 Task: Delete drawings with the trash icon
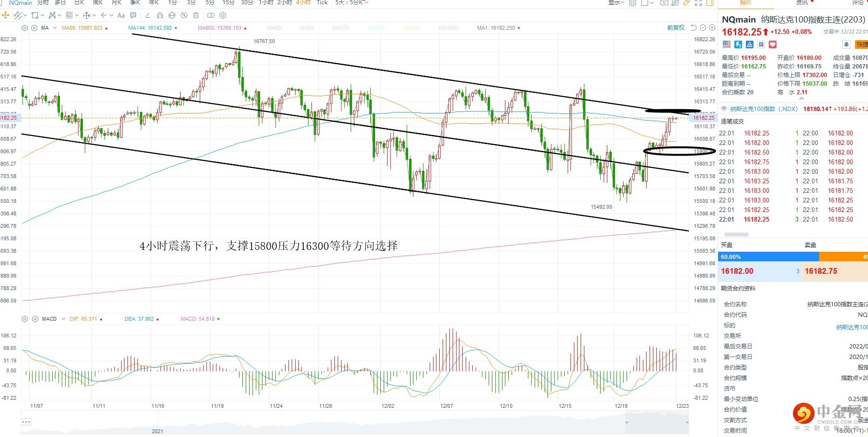(x=196, y=15)
